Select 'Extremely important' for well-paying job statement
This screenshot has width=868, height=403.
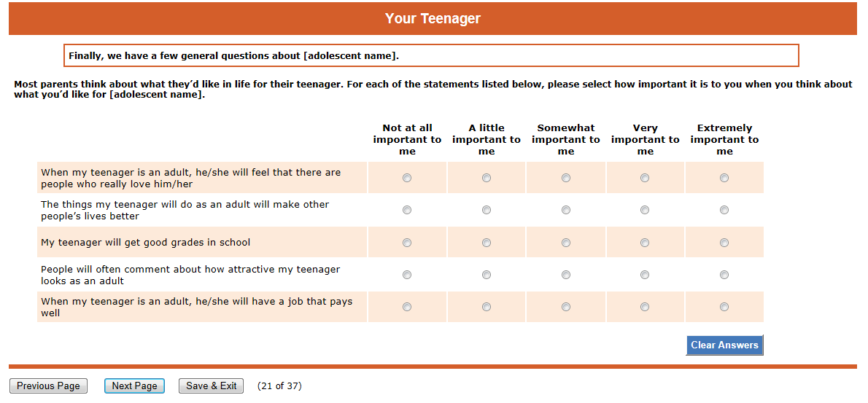724,307
